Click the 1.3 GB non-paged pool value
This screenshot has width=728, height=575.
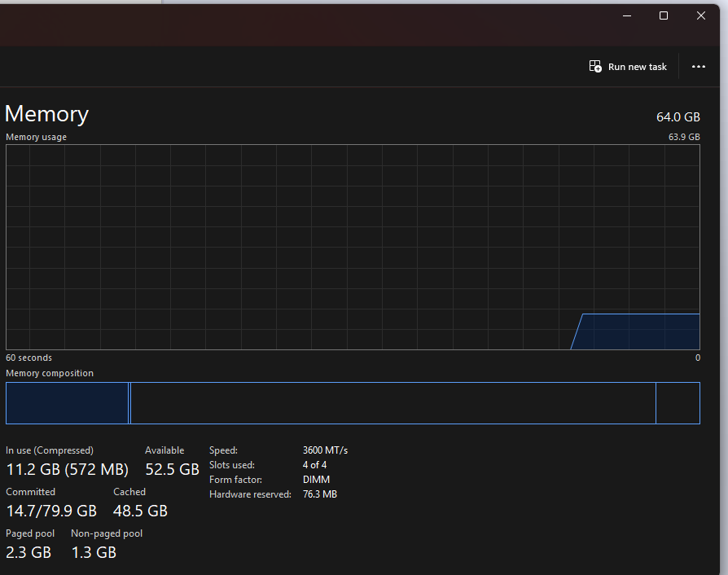(x=94, y=553)
